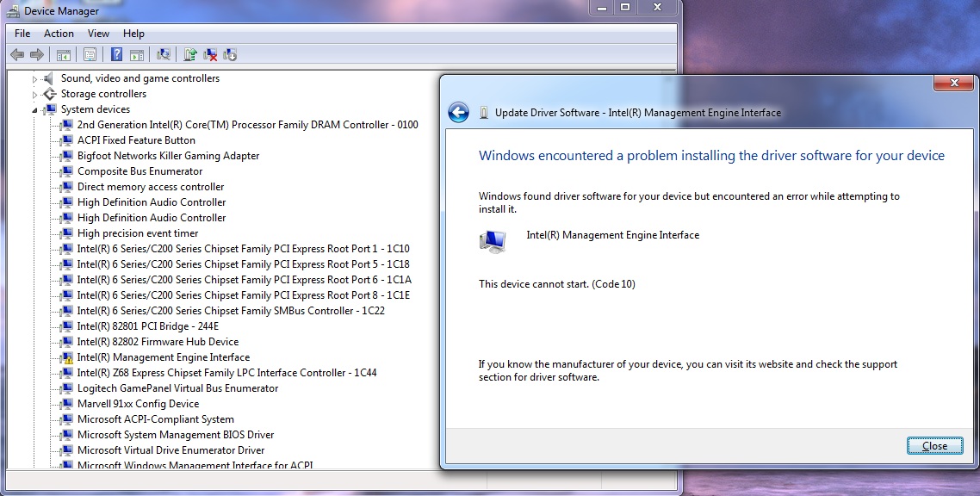Click the blue question mark Help icon
The height and width of the screenshot is (496, 980).
(116, 55)
